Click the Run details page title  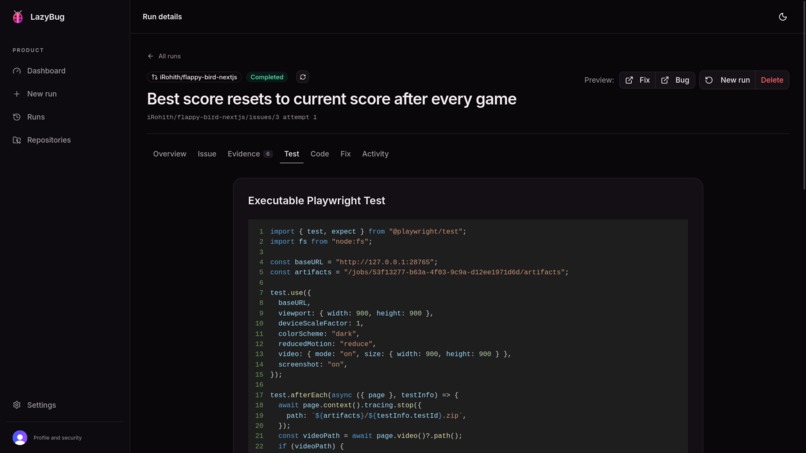tap(162, 17)
